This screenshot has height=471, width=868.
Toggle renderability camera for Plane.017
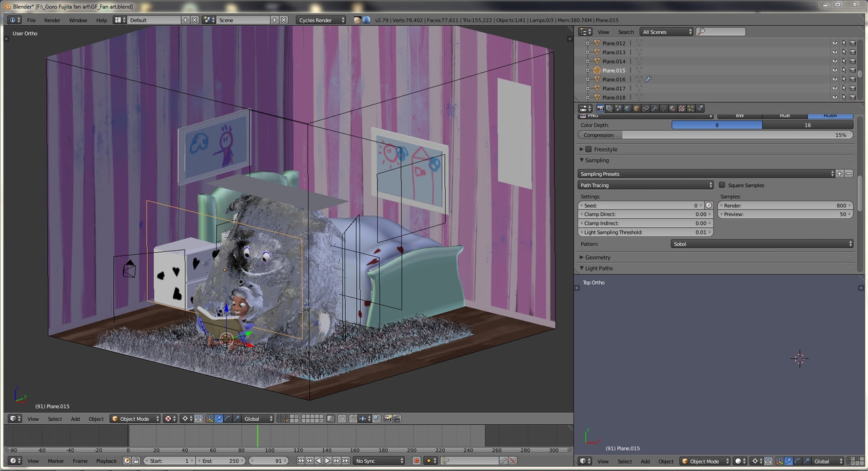pyautogui.click(x=852, y=88)
